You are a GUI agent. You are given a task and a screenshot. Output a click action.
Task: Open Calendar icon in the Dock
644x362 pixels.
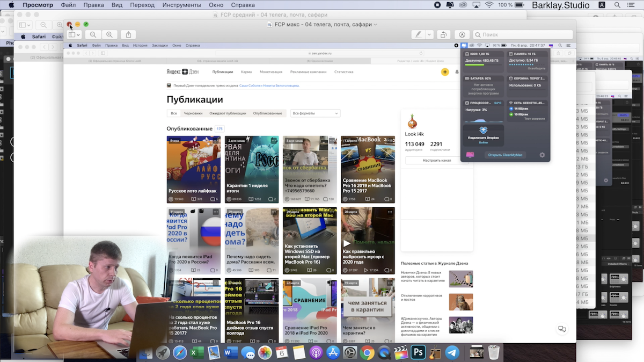point(282,352)
